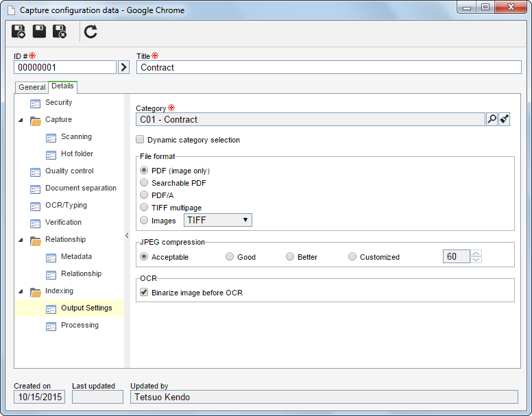Click the magnifier search icon beside Category
532x416 pixels.
pyautogui.click(x=492, y=119)
